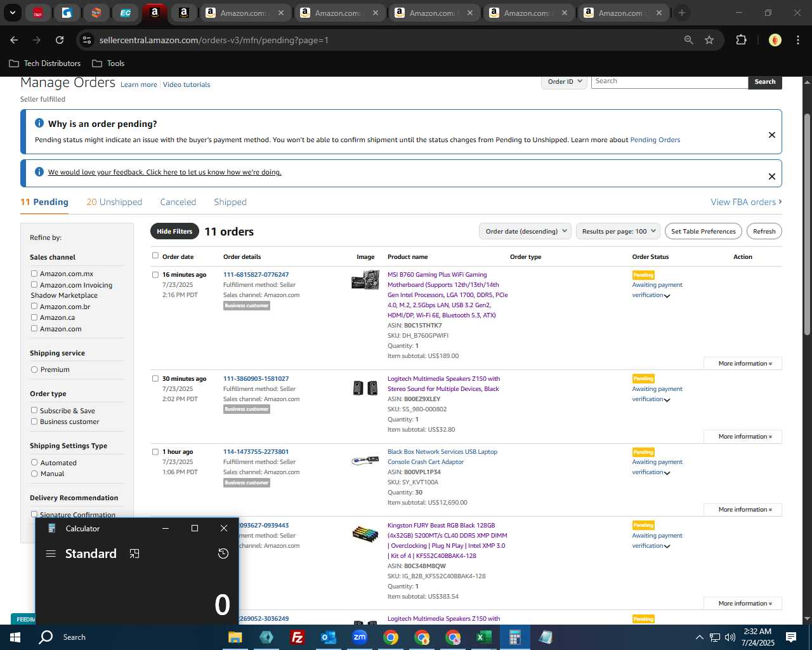Switch to the pinned EC tab

tap(126, 13)
